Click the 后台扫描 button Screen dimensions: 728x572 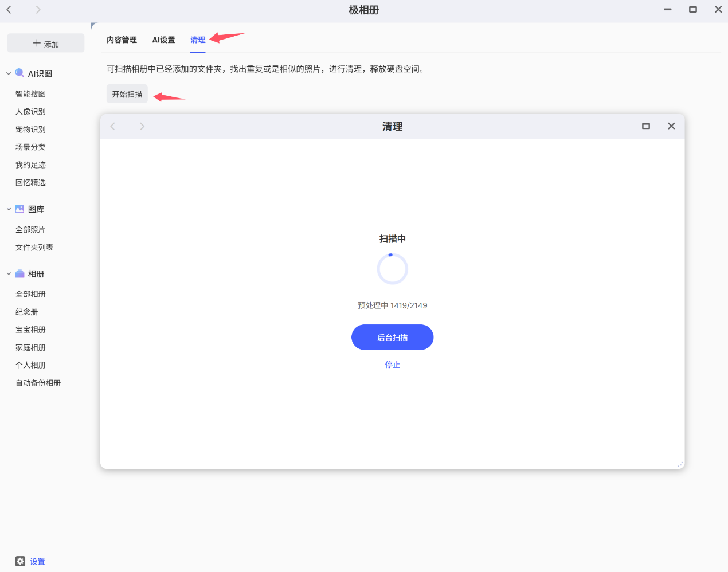[x=393, y=338]
